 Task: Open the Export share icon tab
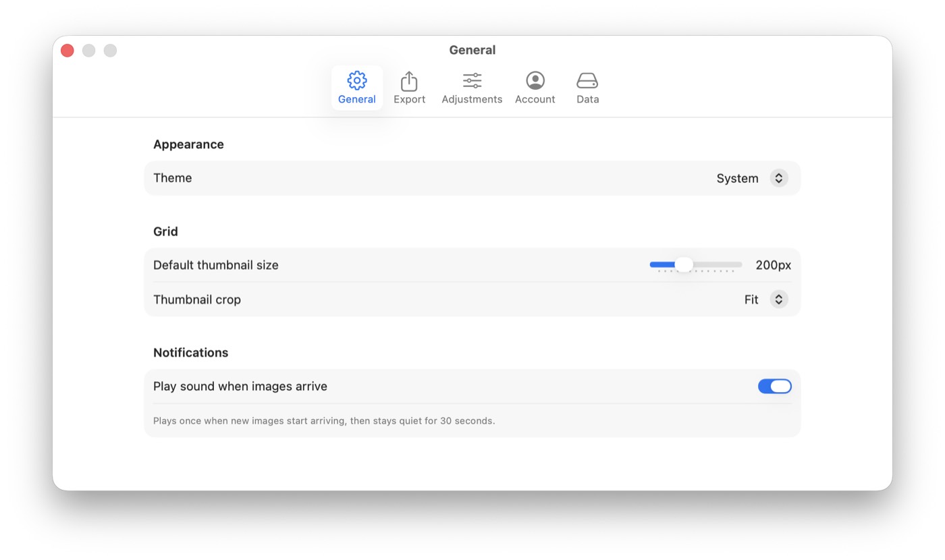point(409,88)
